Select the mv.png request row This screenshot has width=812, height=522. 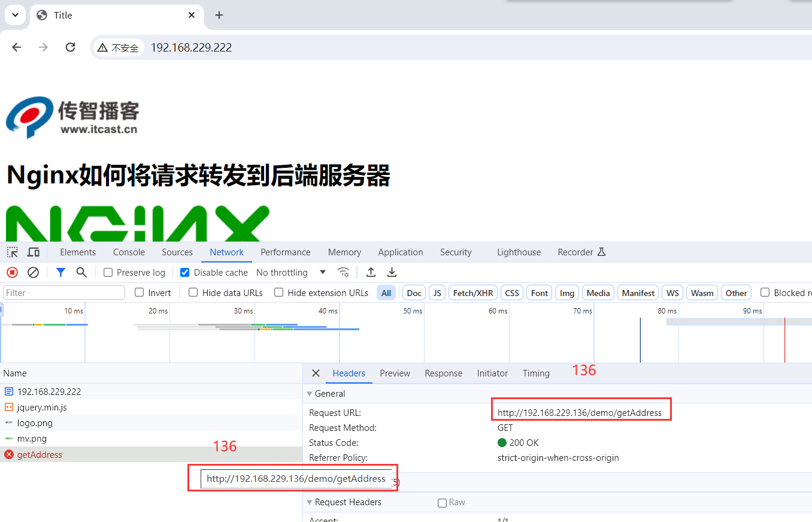[151, 439]
